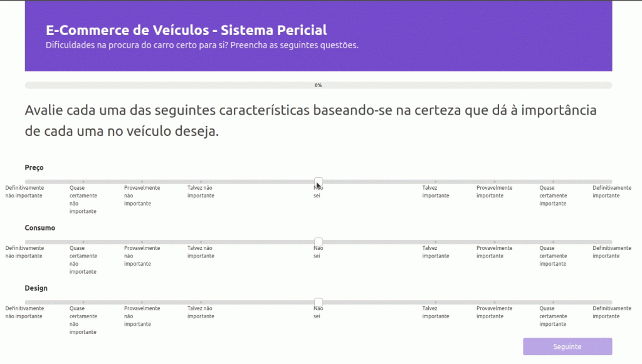Set Design to Quase certamente não importante
This screenshot has width=642, height=364.
coord(83,302)
